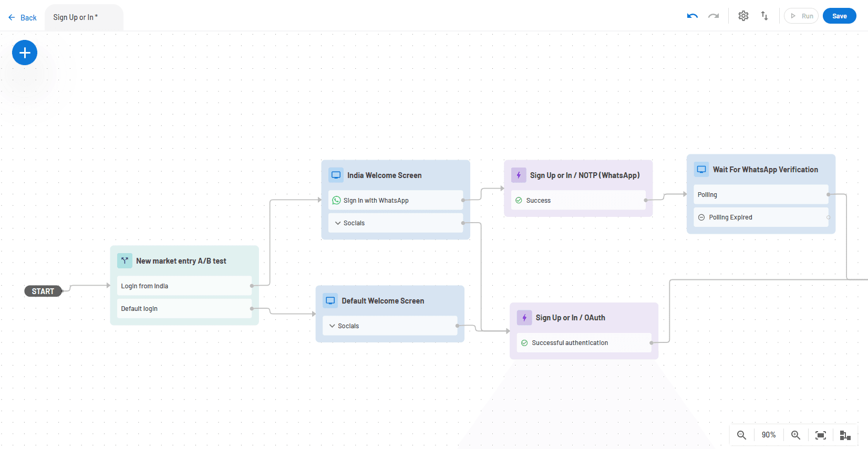Click the import/export arrows icon

pyautogui.click(x=764, y=16)
